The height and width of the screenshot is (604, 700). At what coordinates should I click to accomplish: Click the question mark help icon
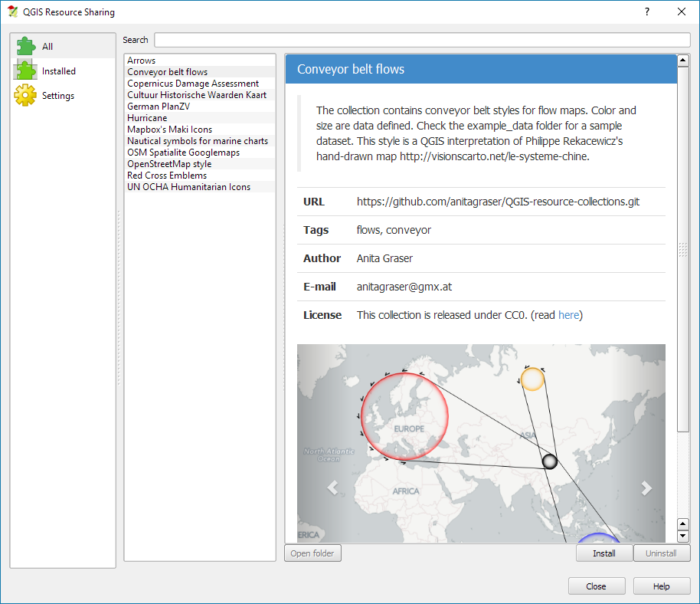(x=647, y=11)
